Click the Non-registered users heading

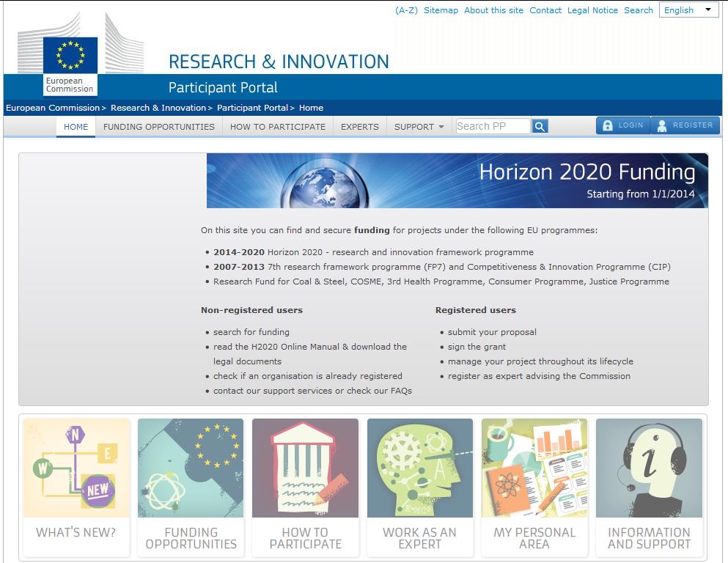251,310
